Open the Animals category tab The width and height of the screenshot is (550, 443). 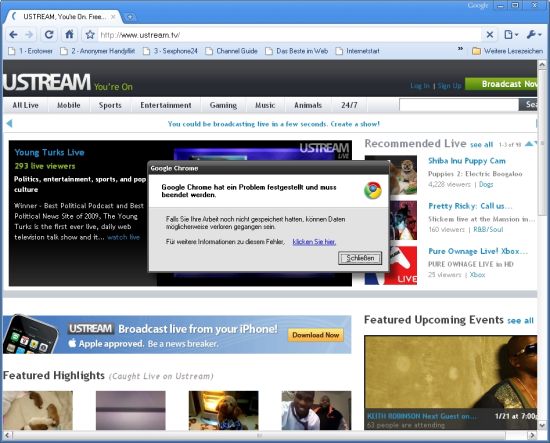(308, 105)
